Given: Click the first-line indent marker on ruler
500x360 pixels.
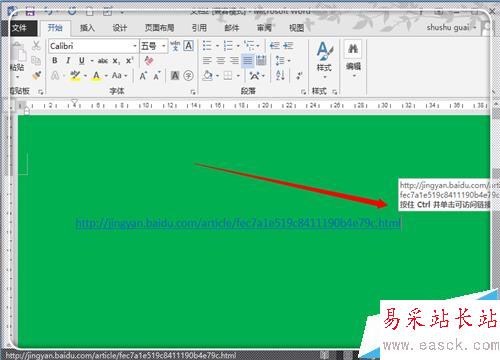Looking at the screenshot, I should pyautogui.click(x=74, y=101).
